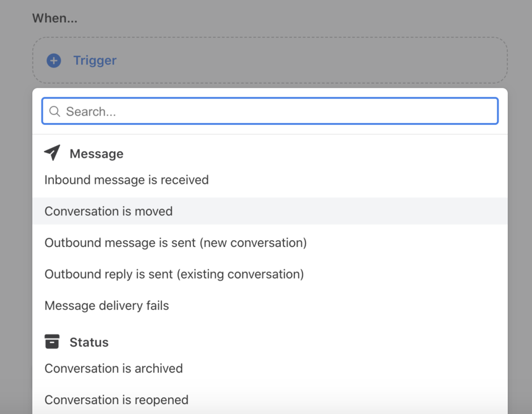The image size is (532, 414).
Task: Click the Trigger label text
Action: [95, 61]
